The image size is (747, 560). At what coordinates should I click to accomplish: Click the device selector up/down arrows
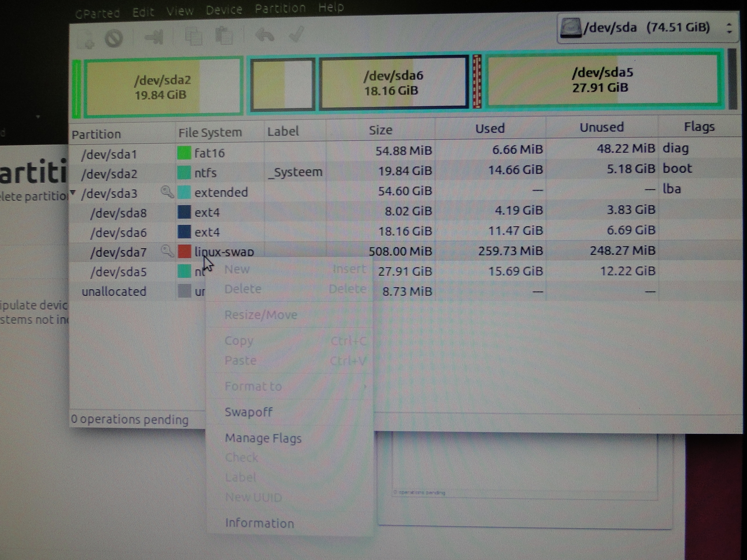pyautogui.click(x=729, y=28)
